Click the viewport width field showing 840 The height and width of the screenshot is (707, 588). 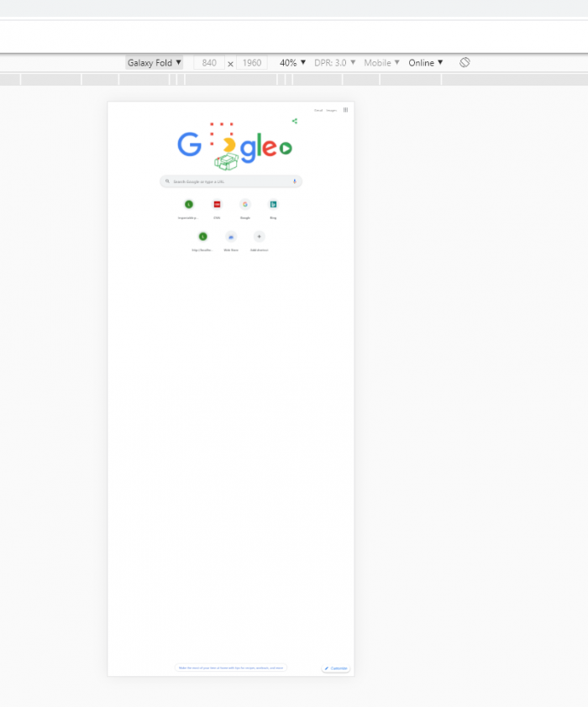click(x=209, y=63)
